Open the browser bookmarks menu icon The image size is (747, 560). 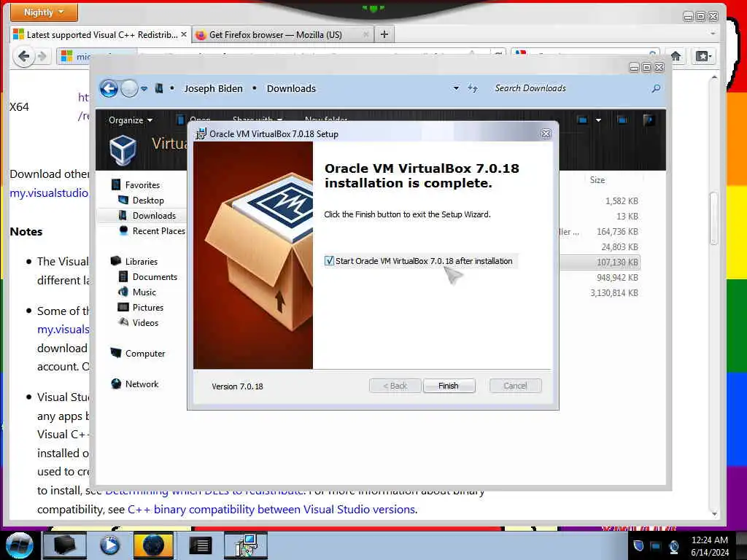(x=703, y=56)
